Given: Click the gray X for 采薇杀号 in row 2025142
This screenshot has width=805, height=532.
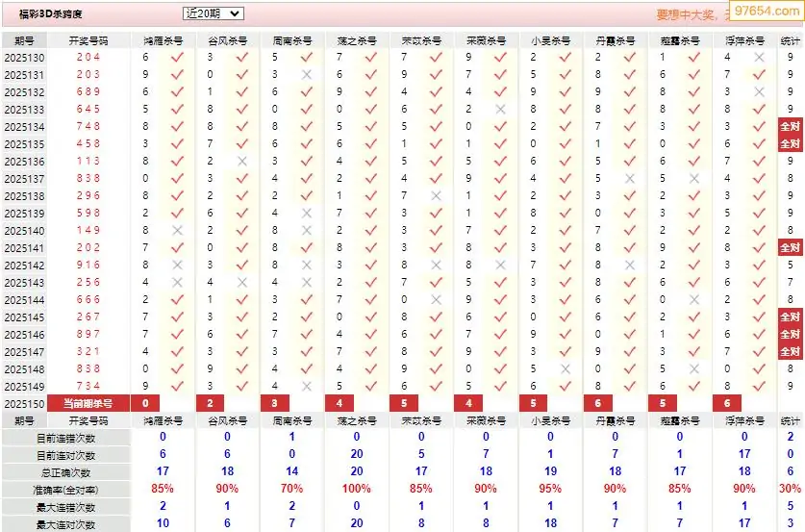Looking at the screenshot, I should (500, 265).
